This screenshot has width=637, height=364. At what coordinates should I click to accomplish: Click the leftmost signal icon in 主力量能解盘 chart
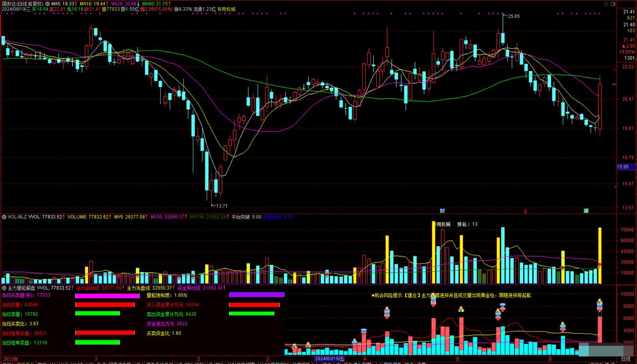coord(294,347)
